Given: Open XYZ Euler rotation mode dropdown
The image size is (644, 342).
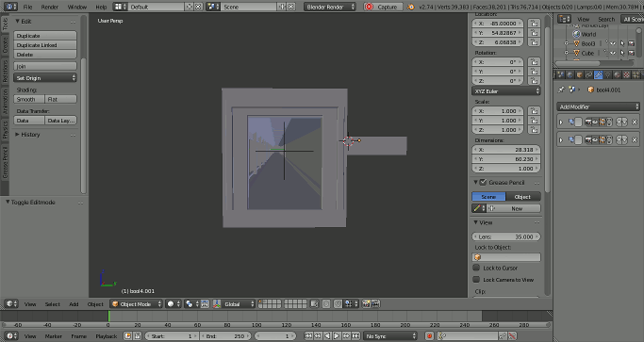Looking at the screenshot, I should pyautogui.click(x=506, y=90).
